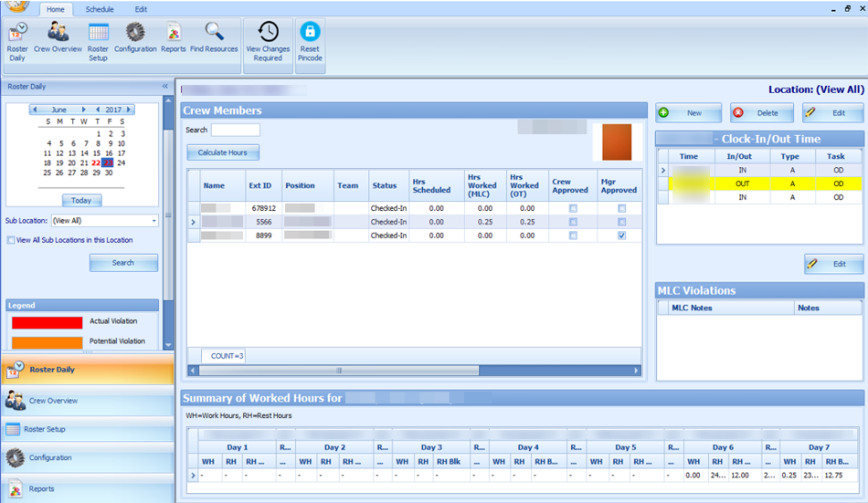Select Configuration in navigation pane

(88, 457)
